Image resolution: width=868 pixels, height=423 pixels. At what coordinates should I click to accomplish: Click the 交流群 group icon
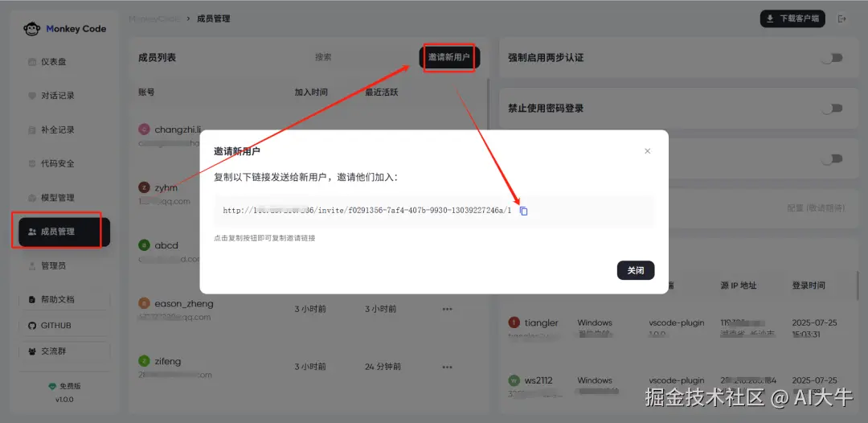tap(31, 351)
